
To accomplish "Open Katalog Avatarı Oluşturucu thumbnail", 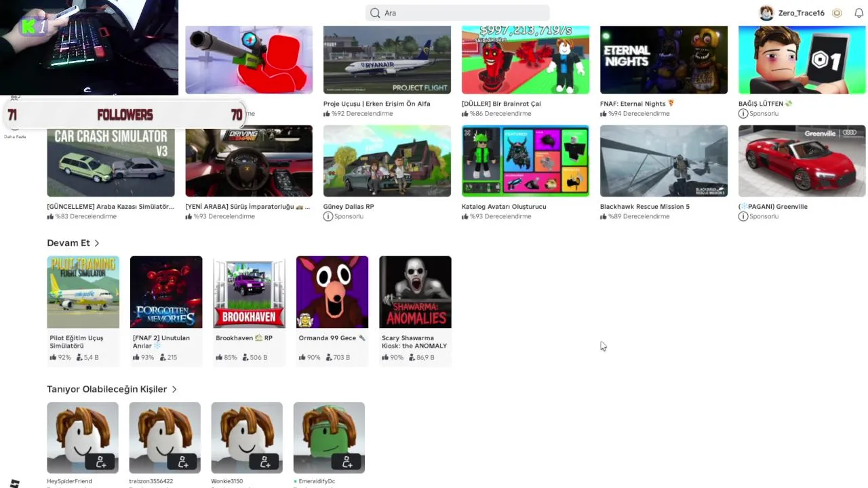I will (526, 161).
